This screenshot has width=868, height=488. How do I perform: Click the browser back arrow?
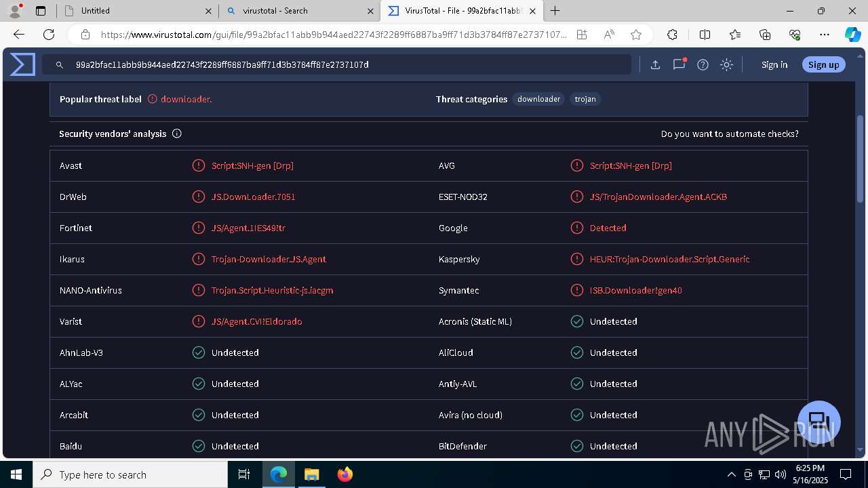tap(19, 35)
